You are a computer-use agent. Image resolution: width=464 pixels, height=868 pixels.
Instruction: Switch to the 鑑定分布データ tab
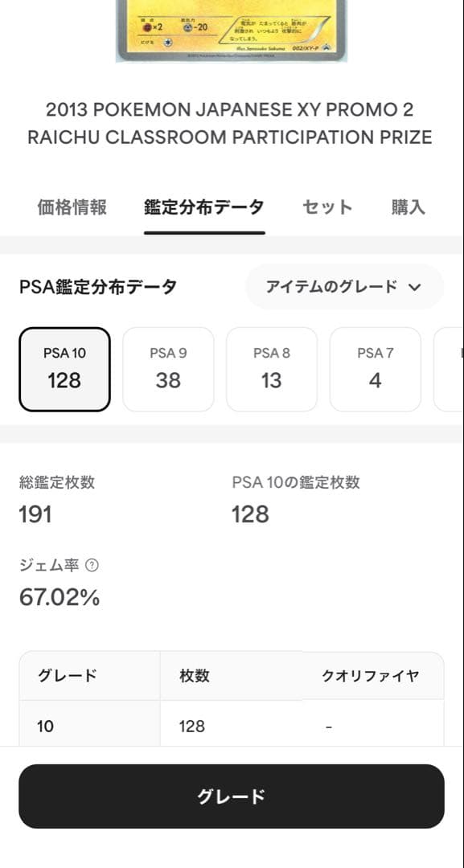point(204,207)
